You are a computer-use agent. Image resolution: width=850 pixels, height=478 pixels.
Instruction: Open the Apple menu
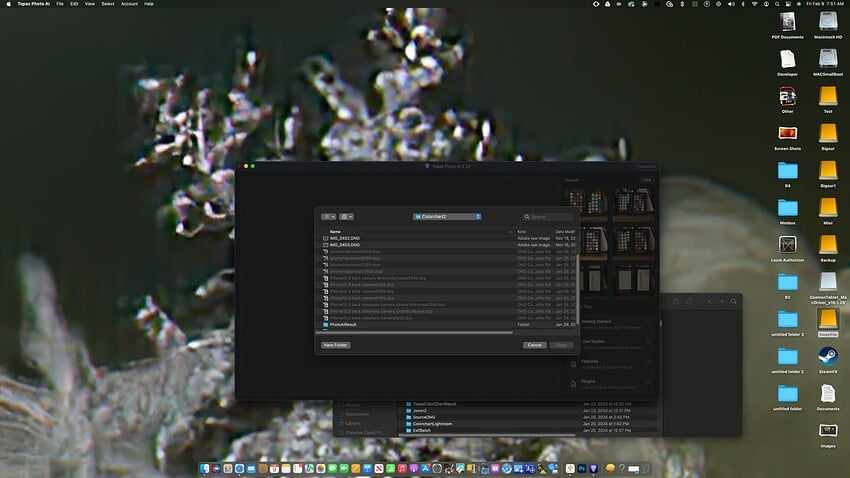[8, 4]
